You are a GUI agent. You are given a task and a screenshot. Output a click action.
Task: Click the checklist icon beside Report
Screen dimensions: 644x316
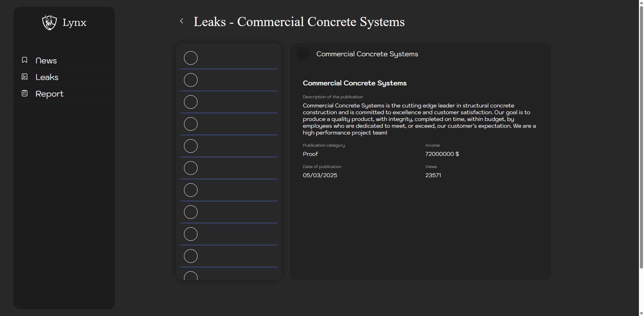pos(25,93)
